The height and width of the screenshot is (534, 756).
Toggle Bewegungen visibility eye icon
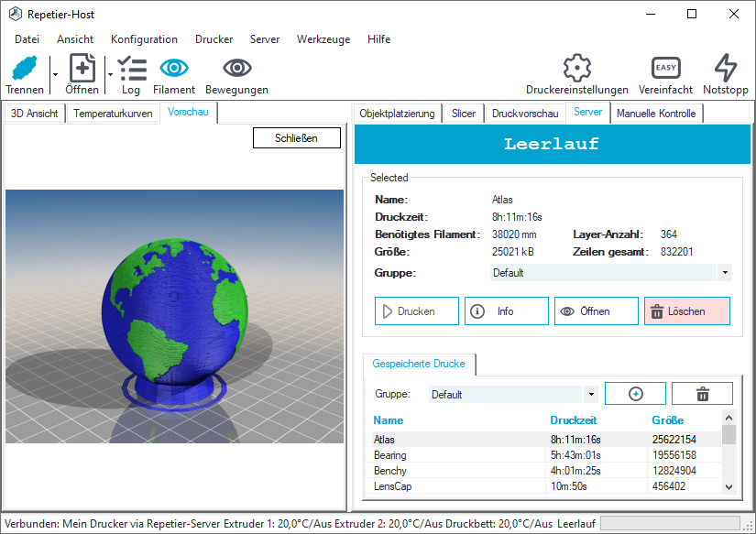click(x=236, y=68)
